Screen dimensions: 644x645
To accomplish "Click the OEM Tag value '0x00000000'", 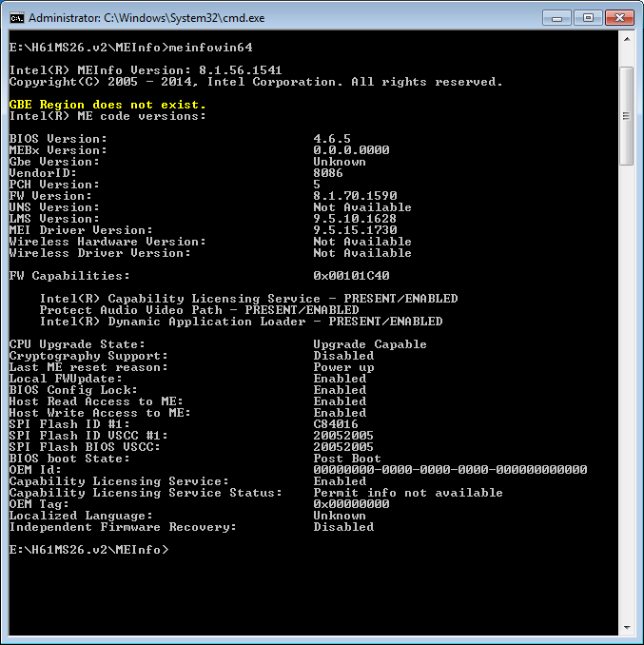I will tap(351, 504).
